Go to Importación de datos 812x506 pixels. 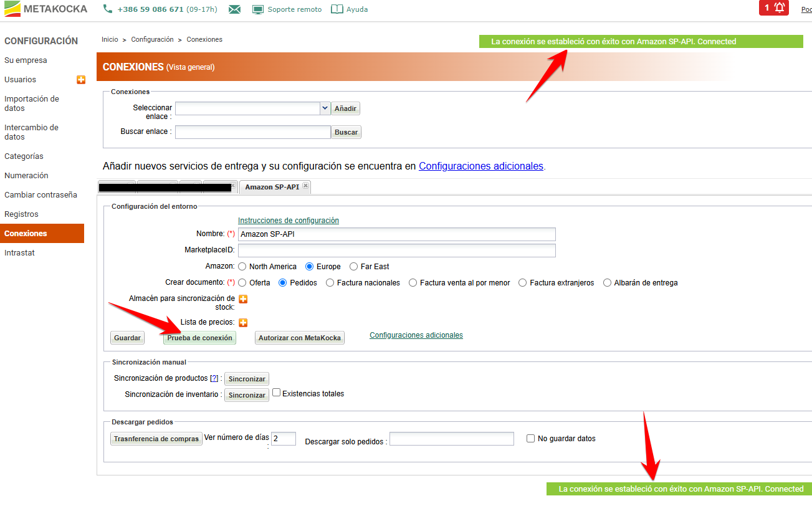pyautogui.click(x=32, y=103)
